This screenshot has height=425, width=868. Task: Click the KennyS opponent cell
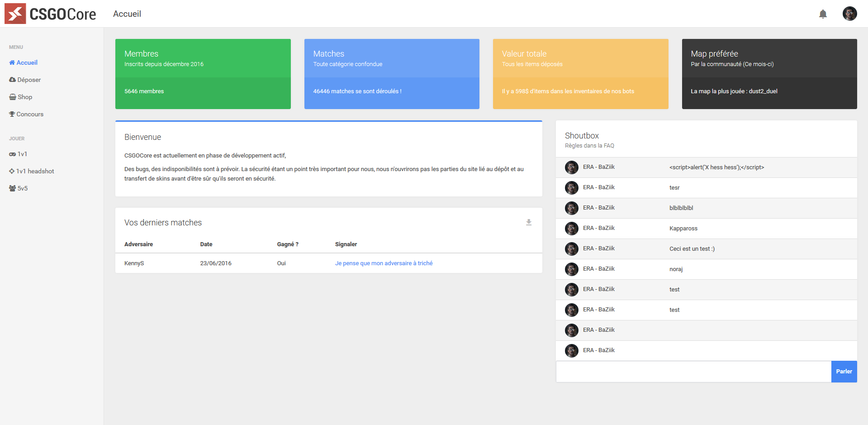(134, 263)
